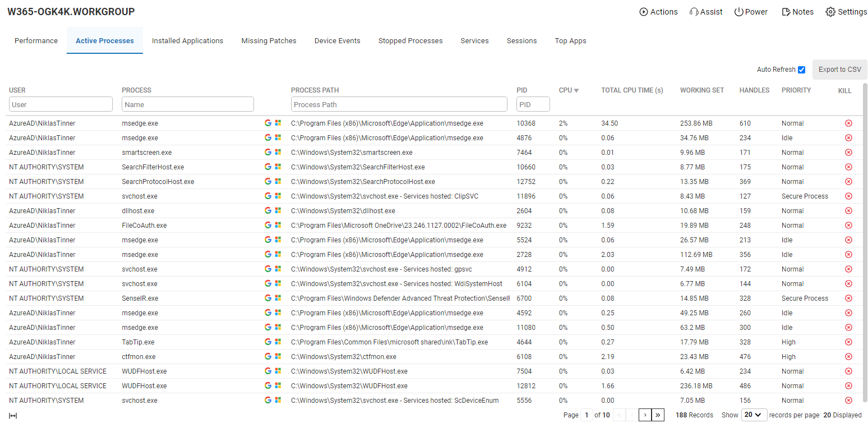
Task: Kill the TabTip.exe process
Action: (848, 342)
